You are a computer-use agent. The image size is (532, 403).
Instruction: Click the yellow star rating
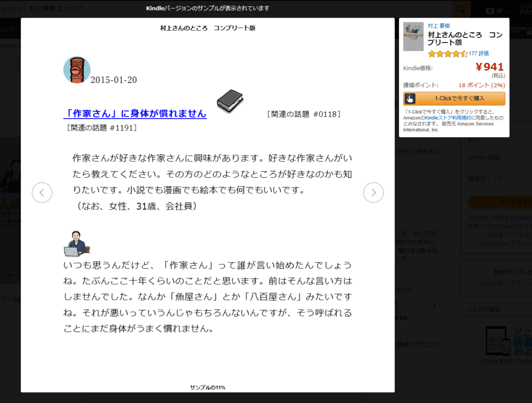coord(447,54)
